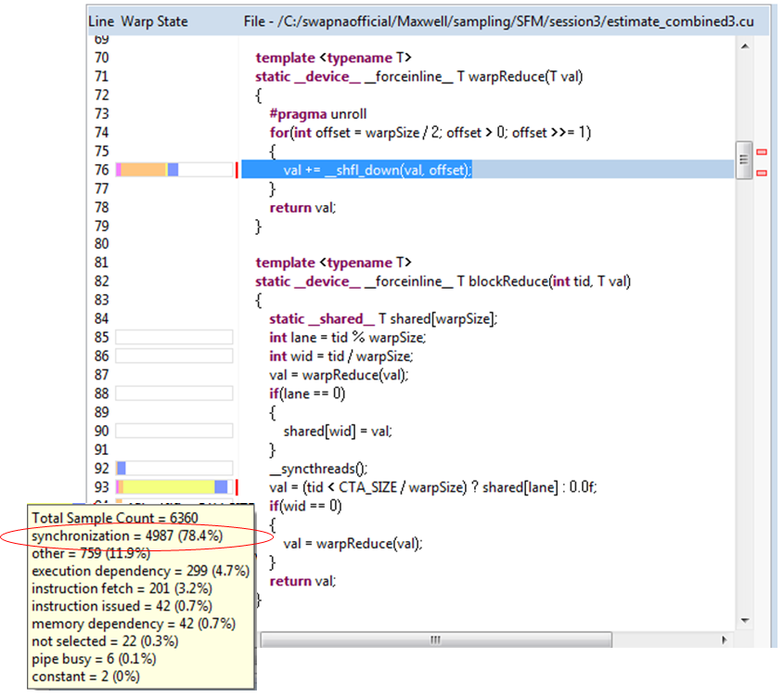
Task: Click the line with 'CTA_SIZE / warpSize'
Action: click(433, 487)
